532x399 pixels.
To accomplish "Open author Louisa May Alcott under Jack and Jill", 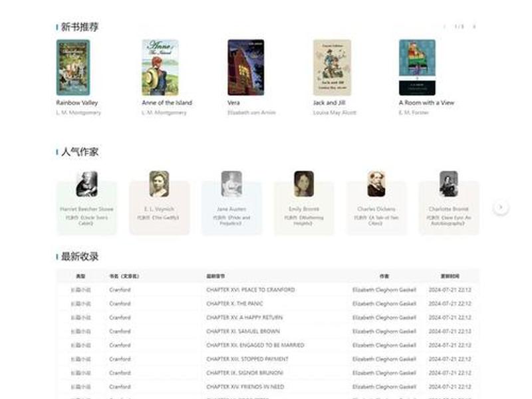I will (334, 112).
